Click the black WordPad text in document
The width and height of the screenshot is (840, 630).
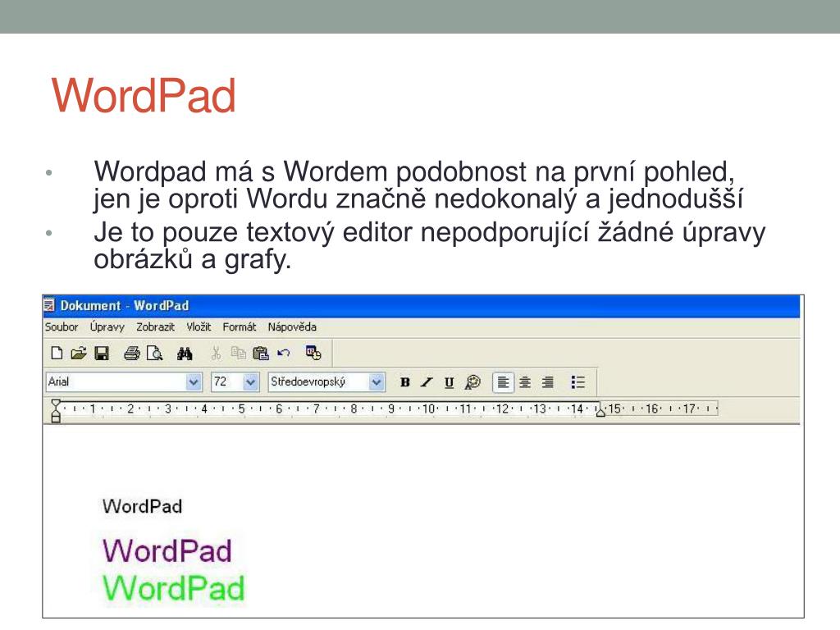143,506
